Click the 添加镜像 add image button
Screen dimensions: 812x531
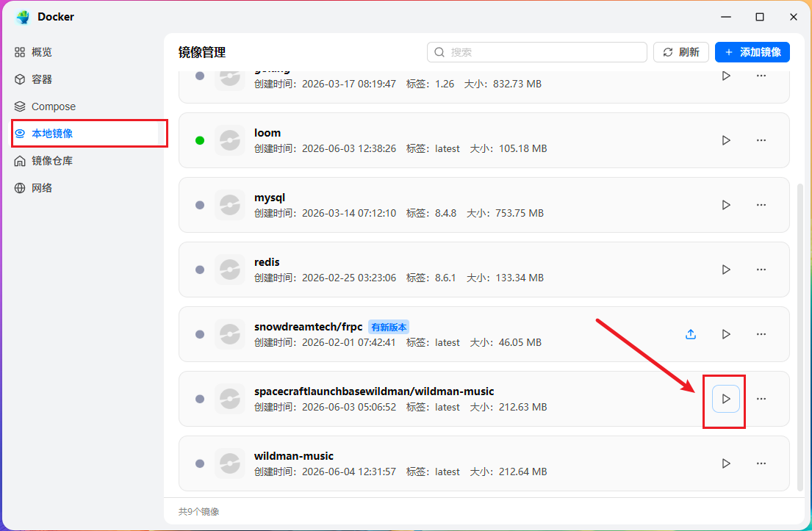[x=752, y=52]
